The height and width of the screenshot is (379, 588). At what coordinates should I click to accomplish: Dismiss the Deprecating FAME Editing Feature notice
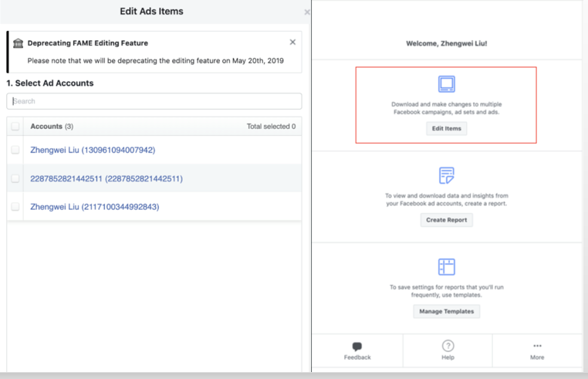tap(292, 42)
